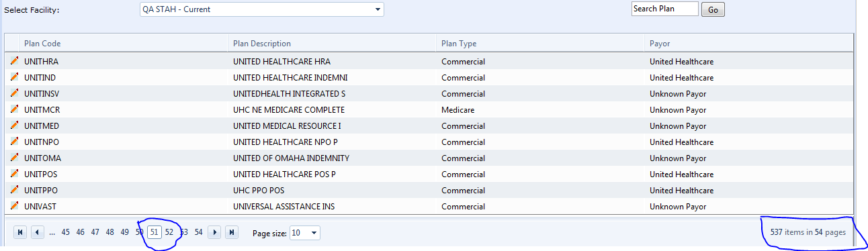Open the previous pages ellipsis link
This screenshot has width=868, height=251.
coord(52,232)
